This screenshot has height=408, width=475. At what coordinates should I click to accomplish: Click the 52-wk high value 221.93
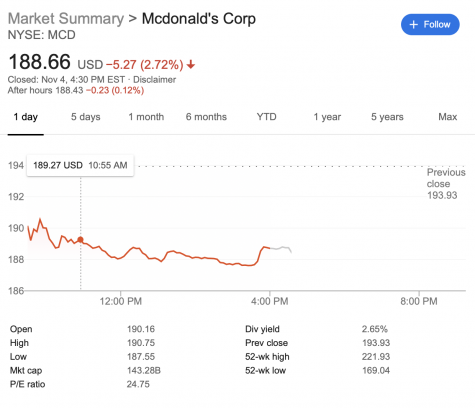[376, 357]
